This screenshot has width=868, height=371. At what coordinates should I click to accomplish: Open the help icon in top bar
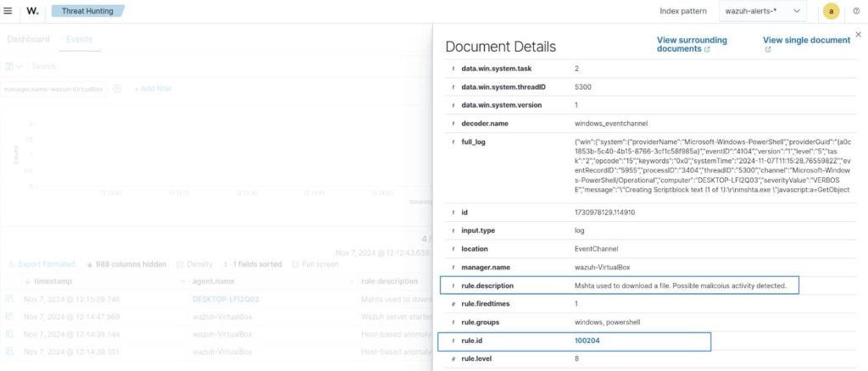point(856,11)
